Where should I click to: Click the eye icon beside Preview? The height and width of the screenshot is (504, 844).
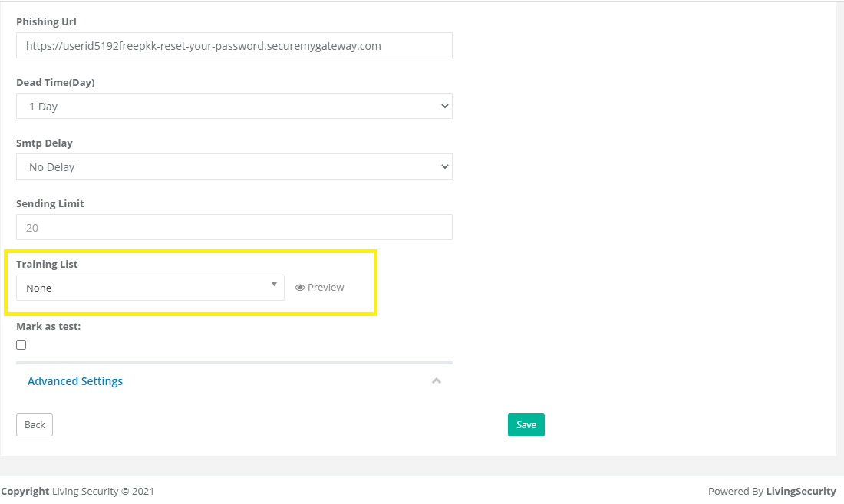tap(300, 288)
